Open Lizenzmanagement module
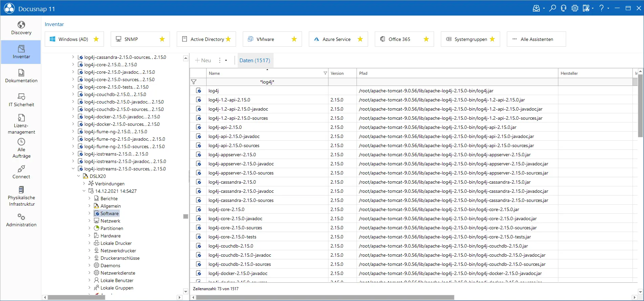 coord(21,124)
